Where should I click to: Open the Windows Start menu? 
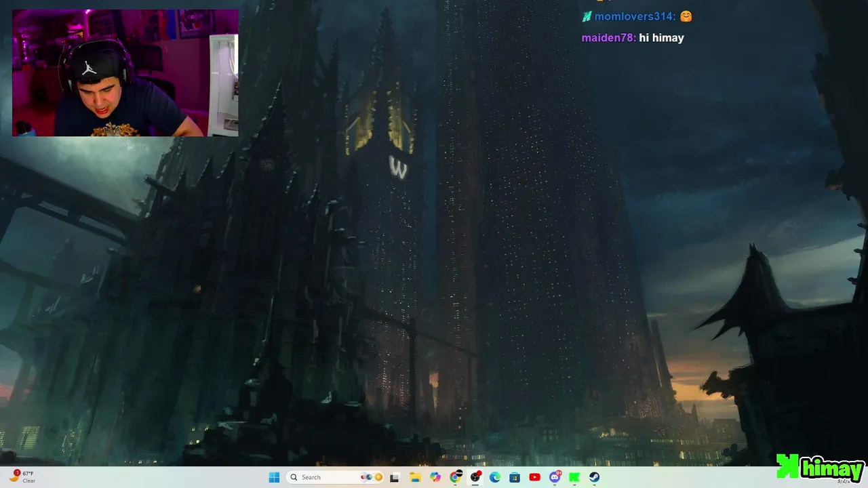click(274, 477)
